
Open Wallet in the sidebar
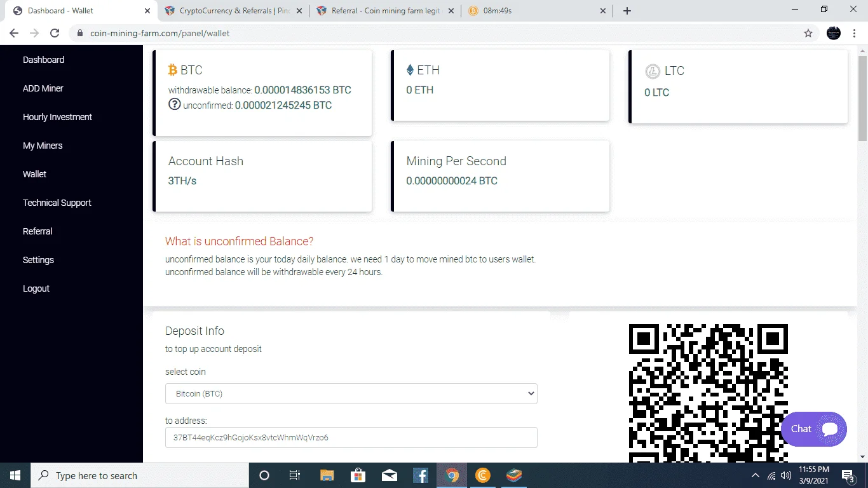[x=34, y=174]
